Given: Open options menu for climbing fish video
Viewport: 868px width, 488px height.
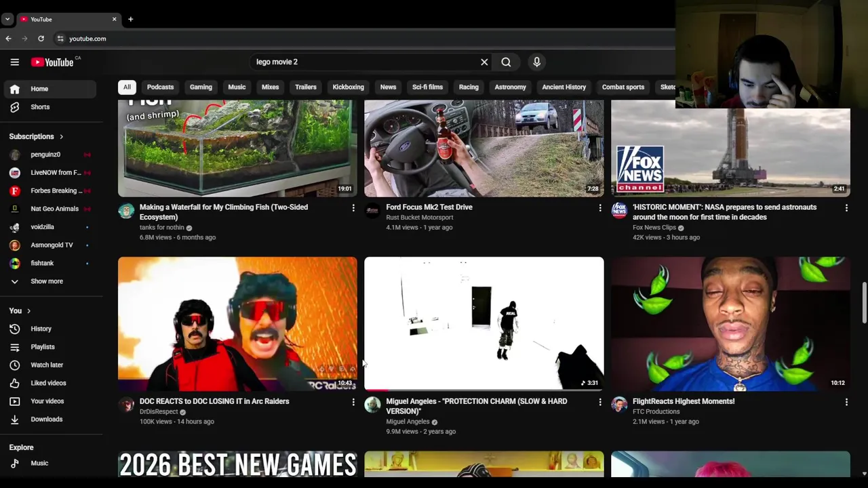Looking at the screenshot, I should [x=353, y=208].
